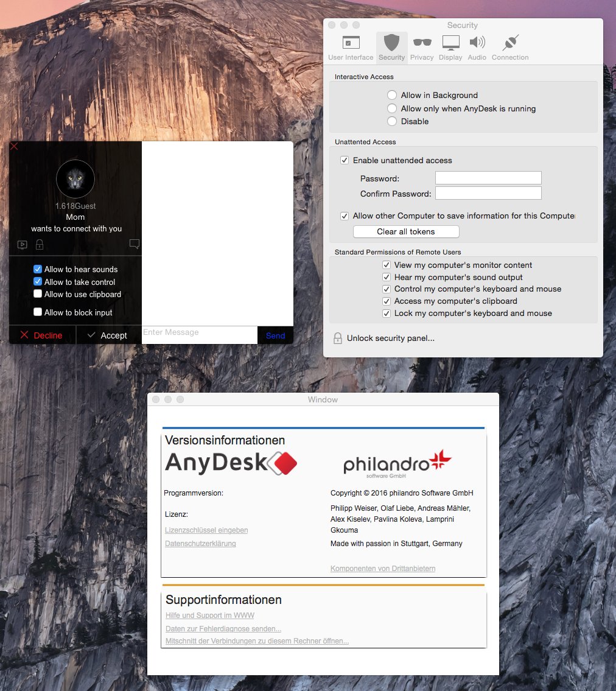The height and width of the screenshot is (691, 616).
Task: Open Komponenten von Drittanbietern link
Action: [x=383, y=569]
